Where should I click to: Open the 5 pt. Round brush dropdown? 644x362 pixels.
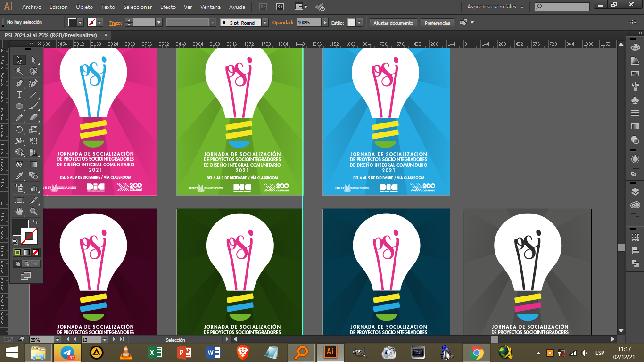[265, 23]
